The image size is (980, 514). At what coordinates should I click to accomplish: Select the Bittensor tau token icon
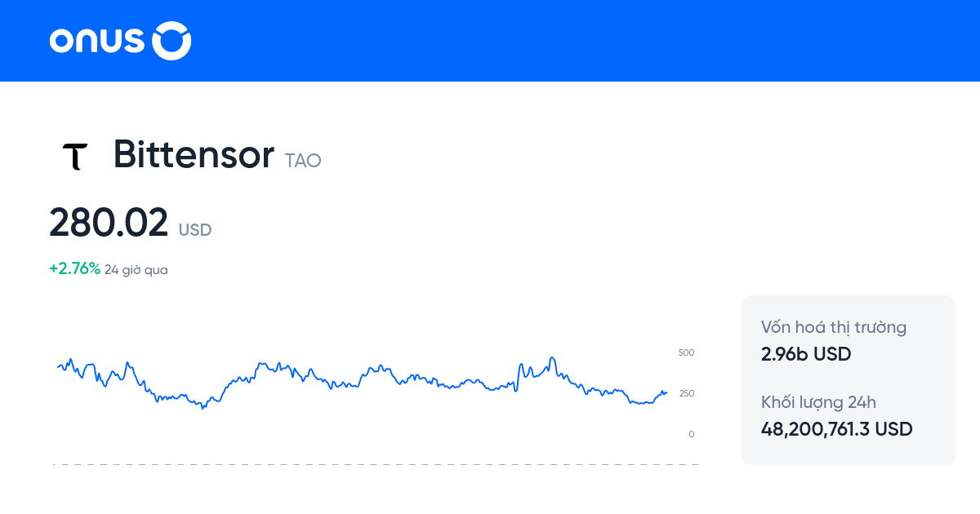click(x=75, y=155)
